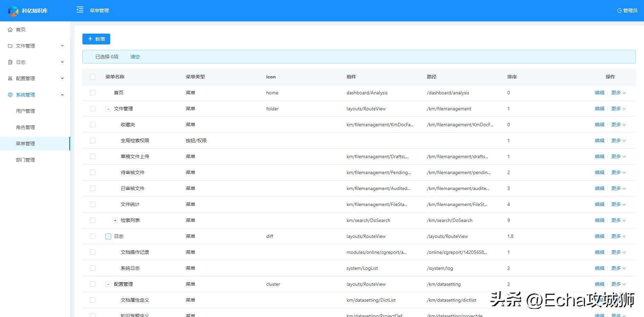The image size is (644, 317).
Task: Select the checkbox for the 首页 row
Action: point(93,93)
